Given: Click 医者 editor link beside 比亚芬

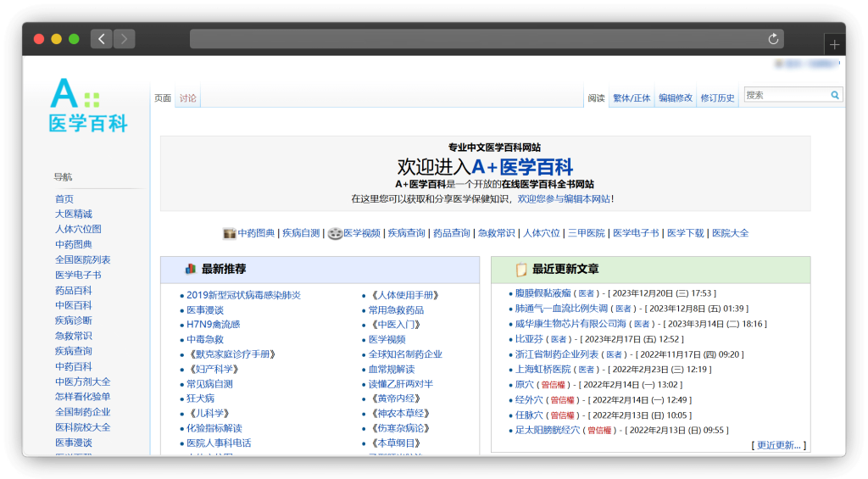Looking at the screenshot, I should click(559, 339).
